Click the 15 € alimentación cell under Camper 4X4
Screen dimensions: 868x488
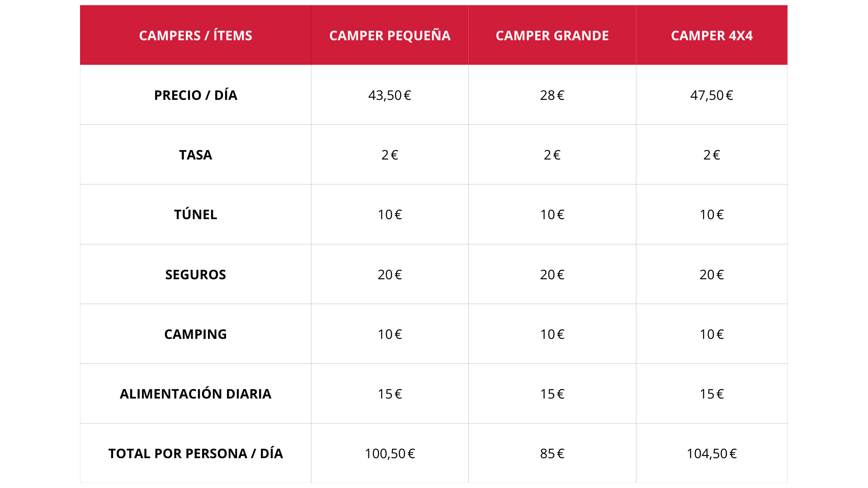712,394
